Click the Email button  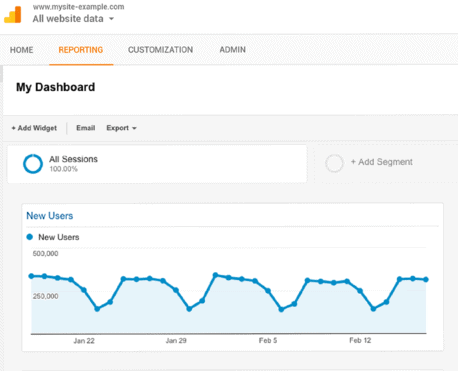pos(86,128)
